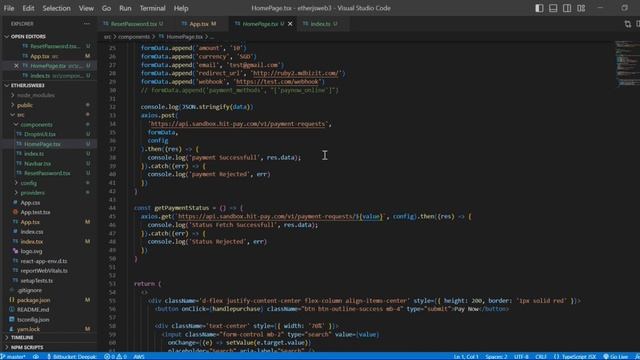640x360 pixels.
Task: Close the HomePage.tsx editor tab
Action: (290, 24)
